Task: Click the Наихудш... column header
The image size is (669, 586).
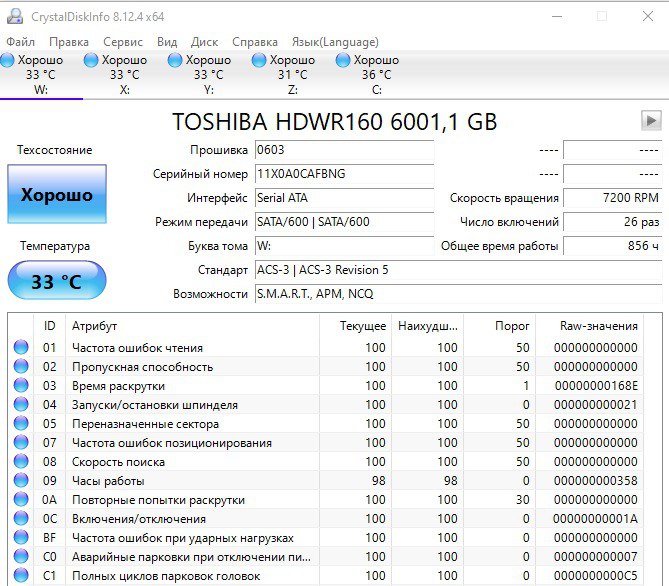Action: click(428, 326)
